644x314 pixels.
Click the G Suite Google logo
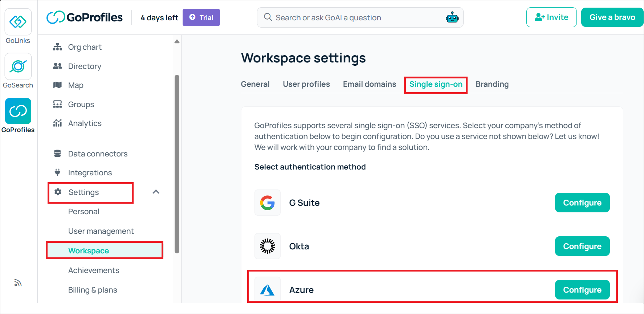pos(268,203)
